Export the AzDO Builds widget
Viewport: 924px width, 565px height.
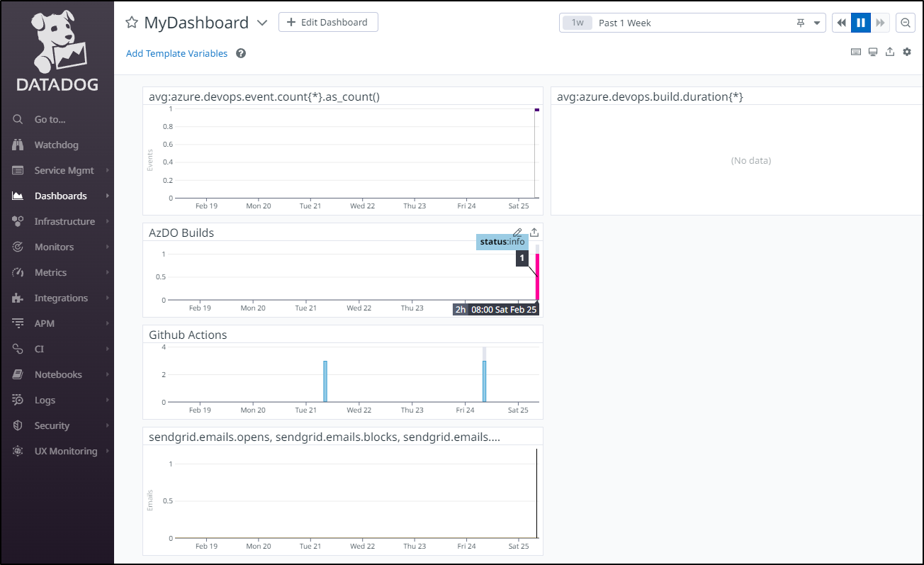(x=534, y=233)
